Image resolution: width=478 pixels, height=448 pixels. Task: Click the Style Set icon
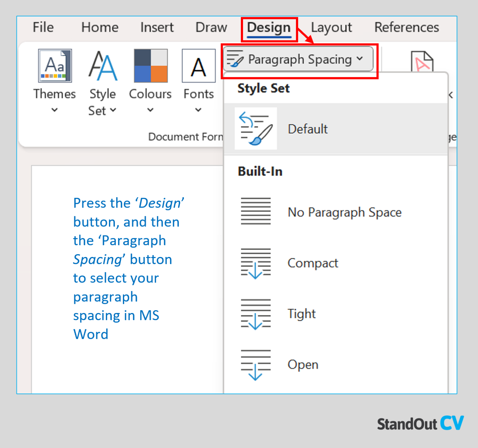pyautogui.click(x=103, y=66)
